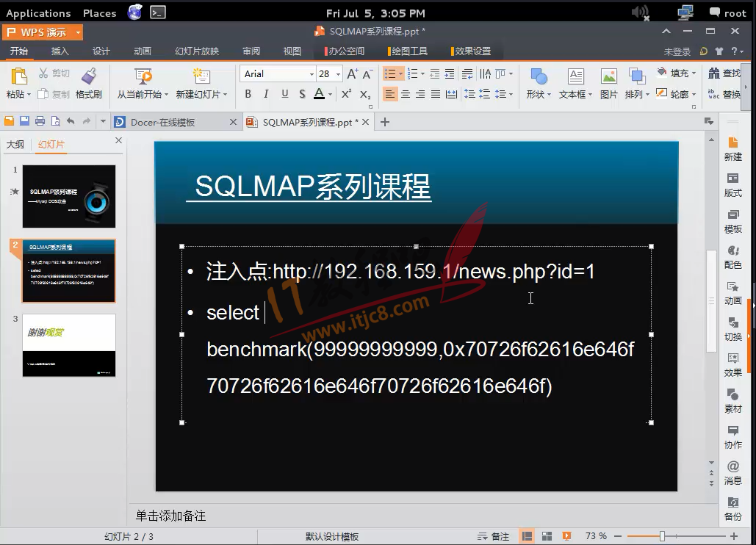Viewport: 756px width, 545px height.
Task: Click the Replace icon
Action: coord(713,93)
